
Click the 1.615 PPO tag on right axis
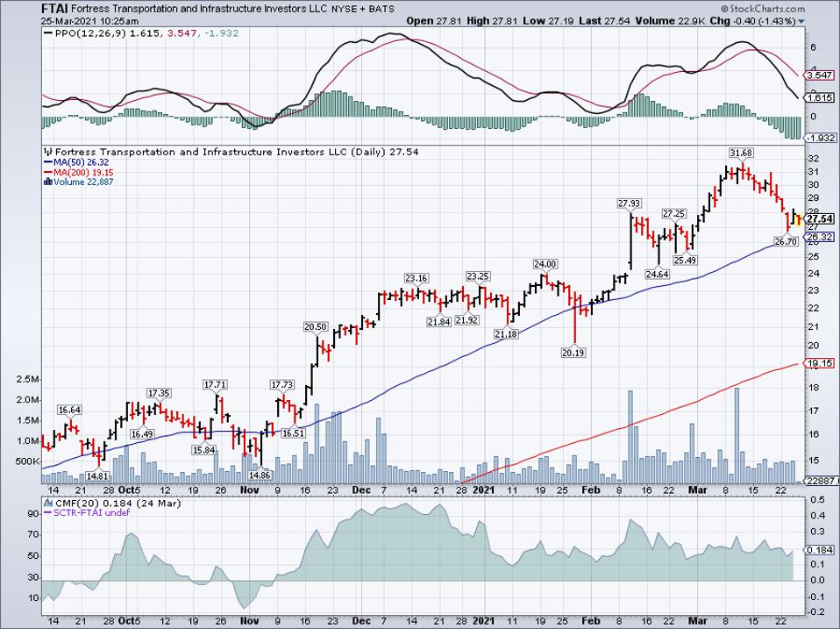820,98
